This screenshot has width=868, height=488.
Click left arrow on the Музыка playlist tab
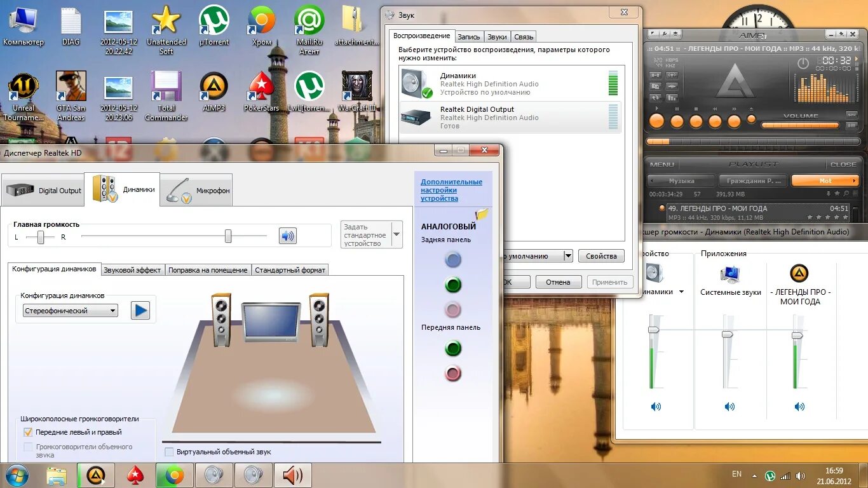pyautogui.click(x=651, y=181)
